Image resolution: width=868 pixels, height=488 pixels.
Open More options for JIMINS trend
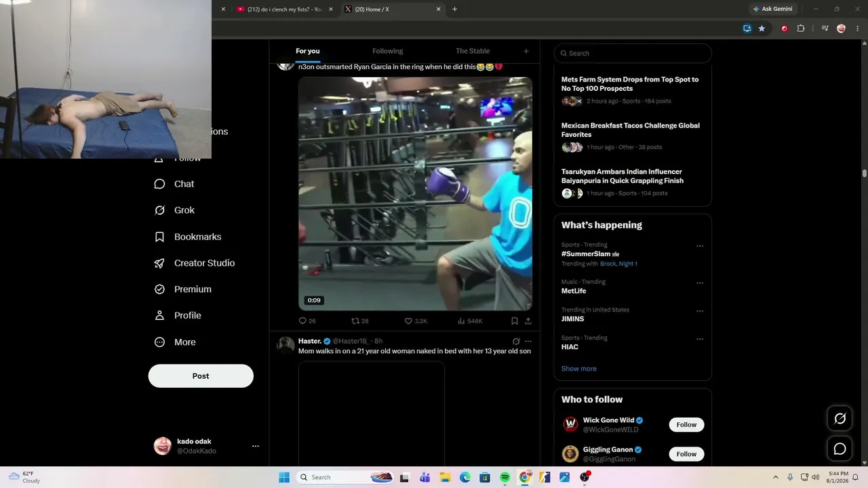click(700, 311)
